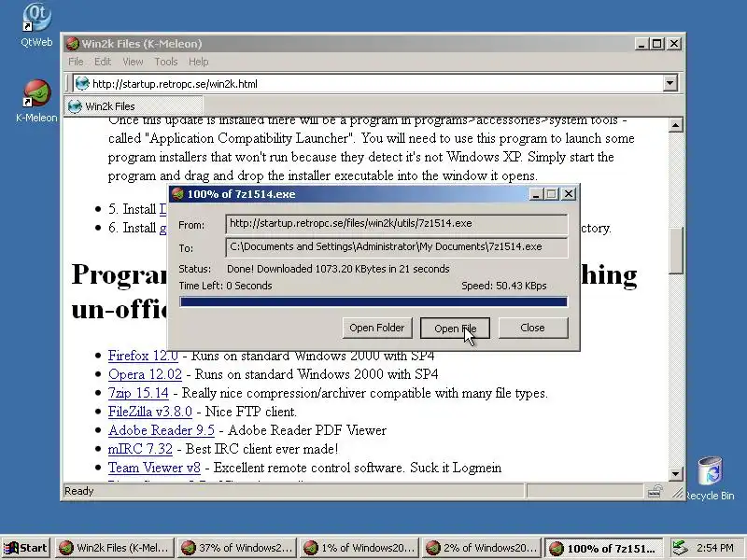Follow the 7zip 15.14 link
This screenshot has height=560, width=747.
pyautogui.click(x=138, y=393)
